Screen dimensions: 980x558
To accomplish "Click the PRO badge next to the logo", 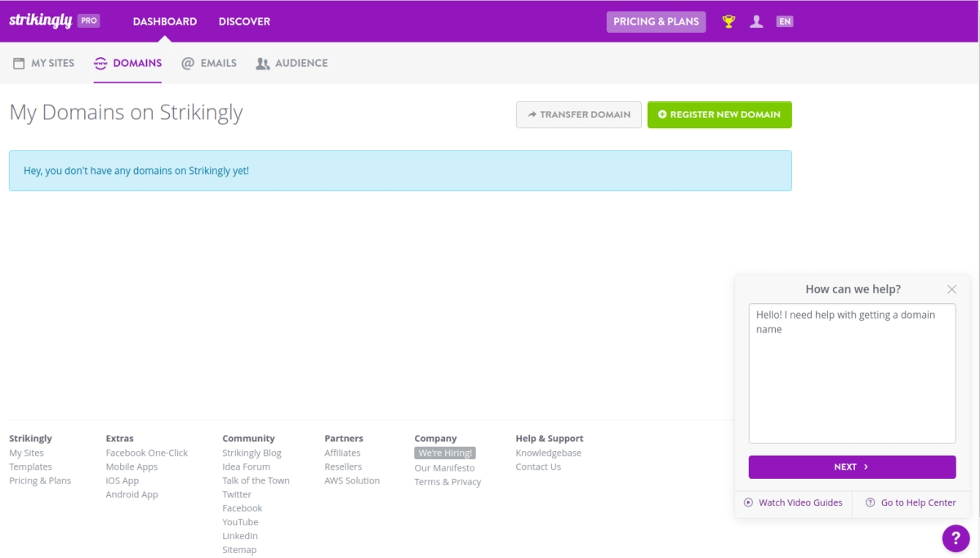I will click(x=88, y=20).
